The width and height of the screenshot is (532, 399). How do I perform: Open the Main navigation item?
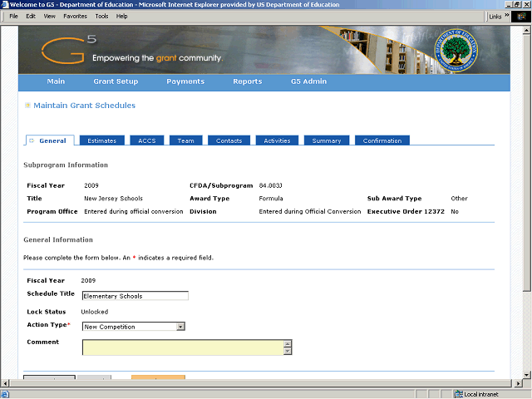56,81
